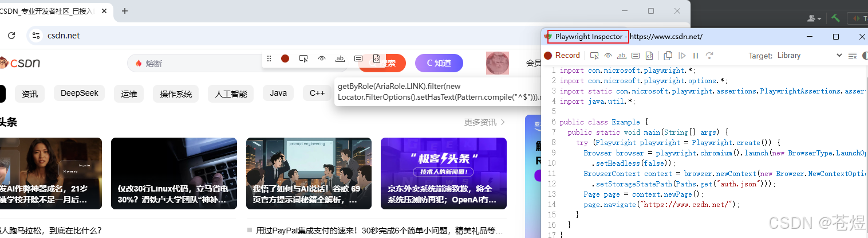Select the Java category tab
This screenshot has width=868, height=238.
(x=278, y=93)
